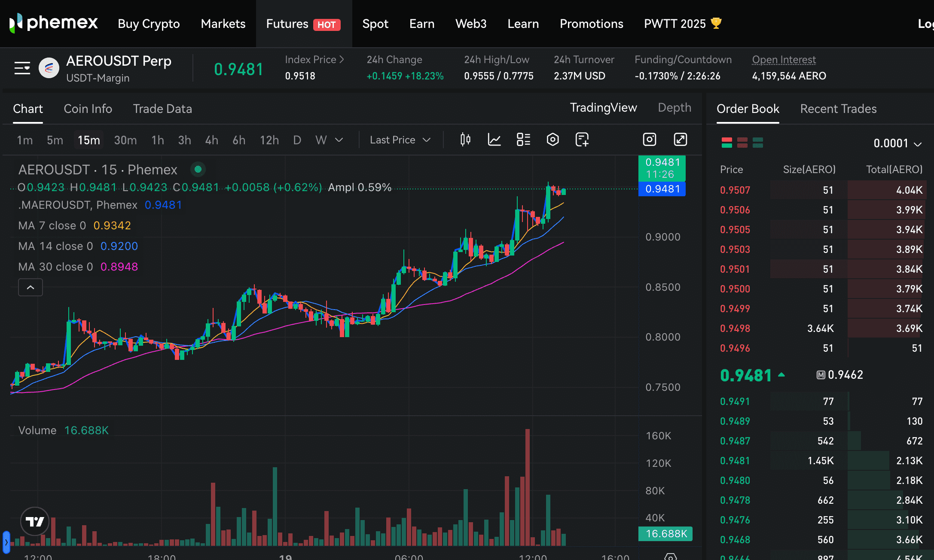934x560 pixels.
Task: Open chart settings hexagon icon
Action: point(552,140)
